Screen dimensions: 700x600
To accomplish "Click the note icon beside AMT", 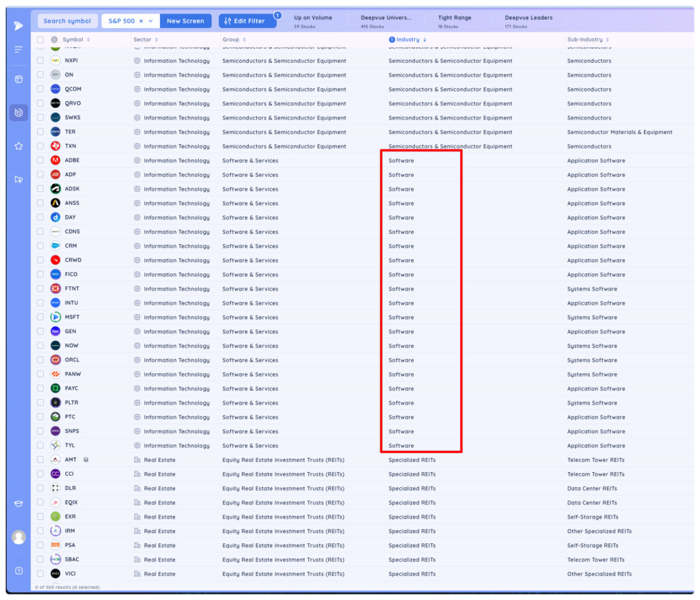I will tap(86, 459).
